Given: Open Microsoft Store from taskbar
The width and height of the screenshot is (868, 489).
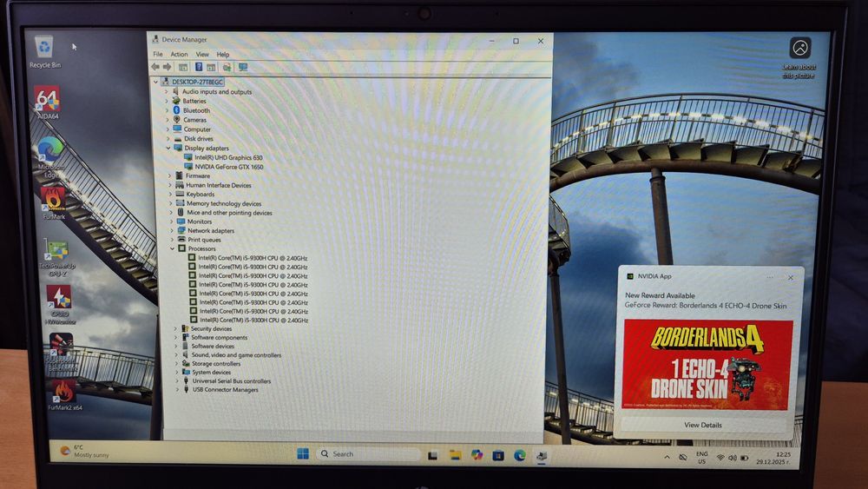Looking at the screenshot, I should pyautogui.click(x=498, y=456).
